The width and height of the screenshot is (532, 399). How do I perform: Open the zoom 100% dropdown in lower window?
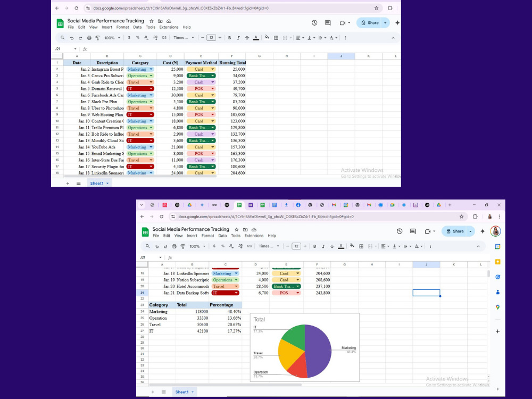pos(197,246)
